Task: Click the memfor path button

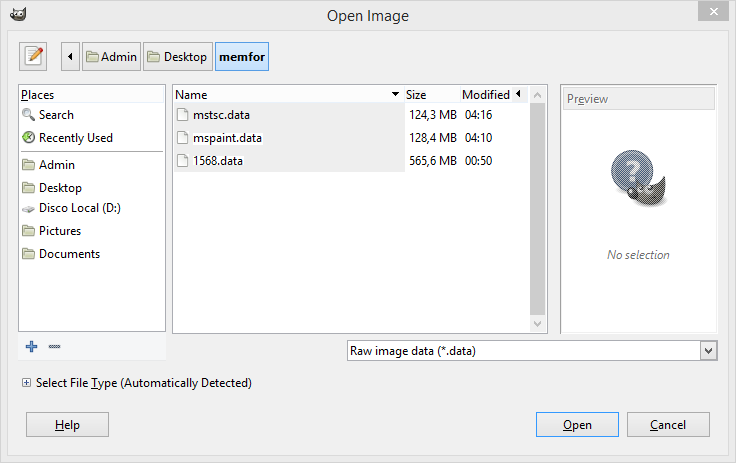Action: [242, 57]
